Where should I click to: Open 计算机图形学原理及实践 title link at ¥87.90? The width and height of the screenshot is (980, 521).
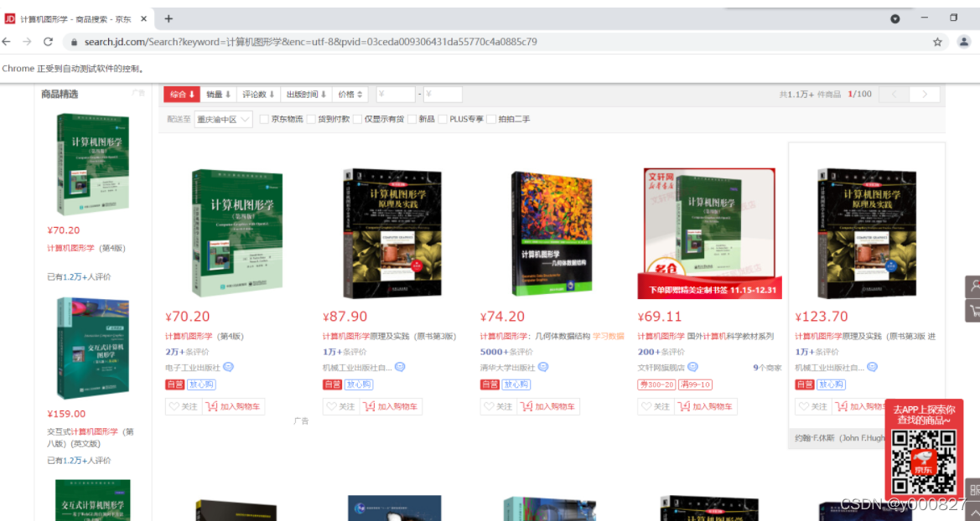point(389,336)
